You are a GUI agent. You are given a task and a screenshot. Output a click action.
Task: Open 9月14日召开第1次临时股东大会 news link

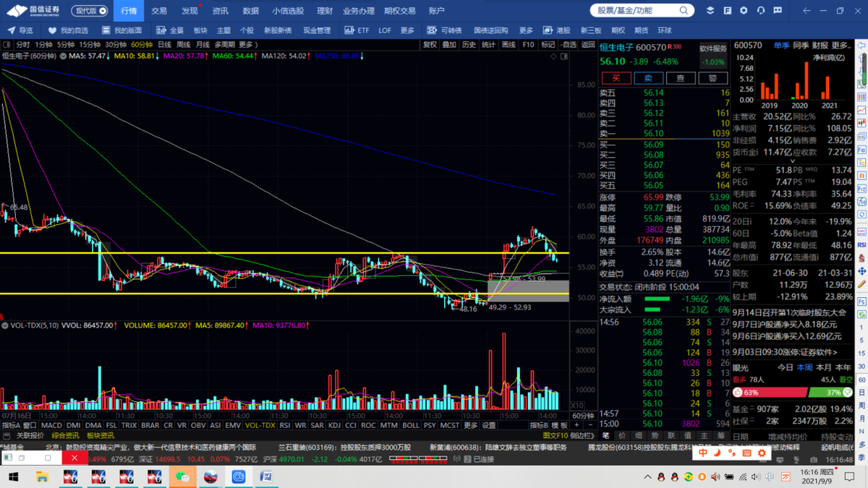tap(789, 312)
